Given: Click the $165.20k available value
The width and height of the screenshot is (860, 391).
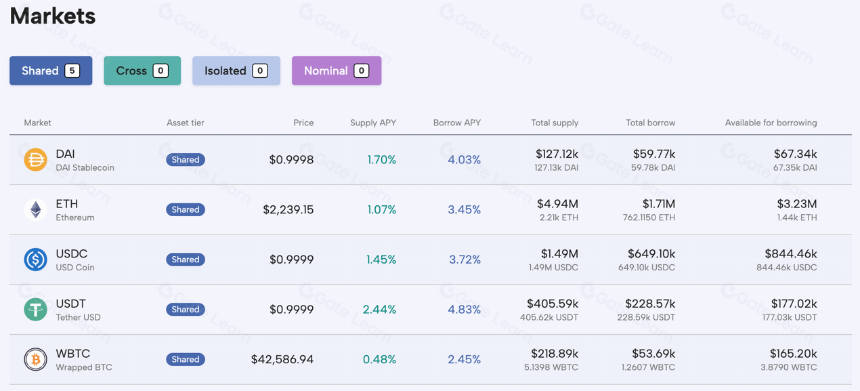Looking at the screenshot, I should click(x=794, y=354).
